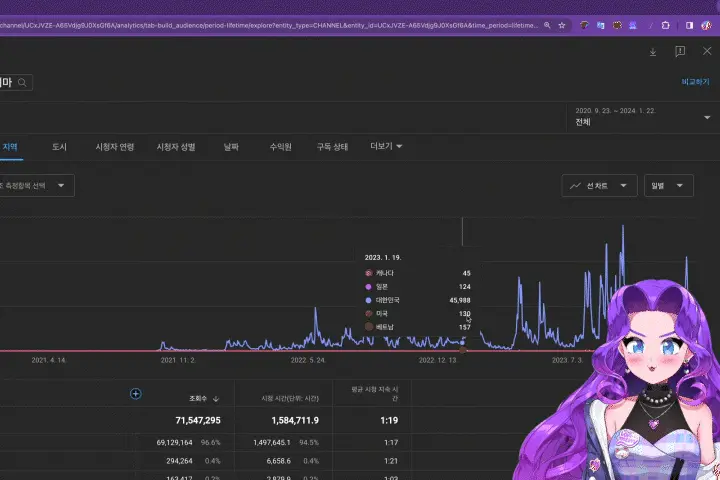Click the 1:21 average duration cell
720x480 pixels.
391,461
